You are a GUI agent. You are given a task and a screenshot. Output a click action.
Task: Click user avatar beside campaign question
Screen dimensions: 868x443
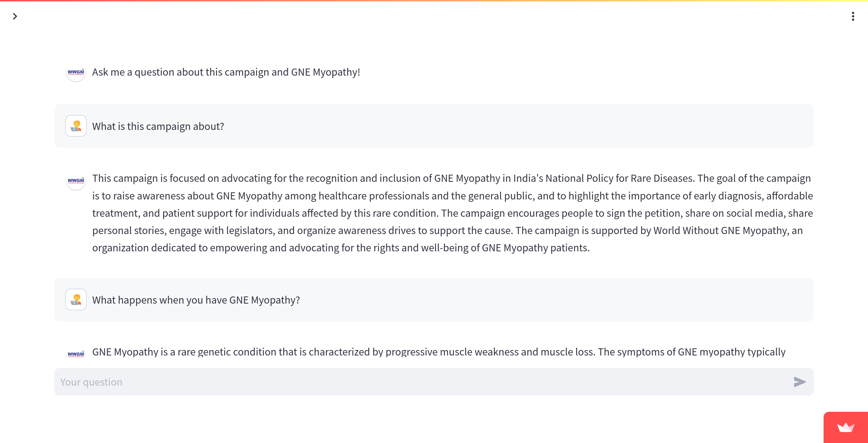pos(76,126)
